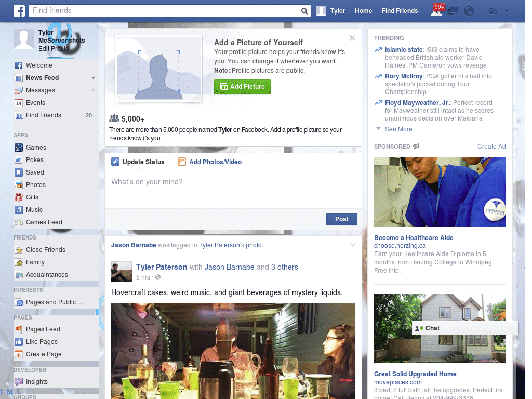The height and width of the screenshot is (399, 532).
Task: Click the Games app icon
Action: (x=19, y=148)
